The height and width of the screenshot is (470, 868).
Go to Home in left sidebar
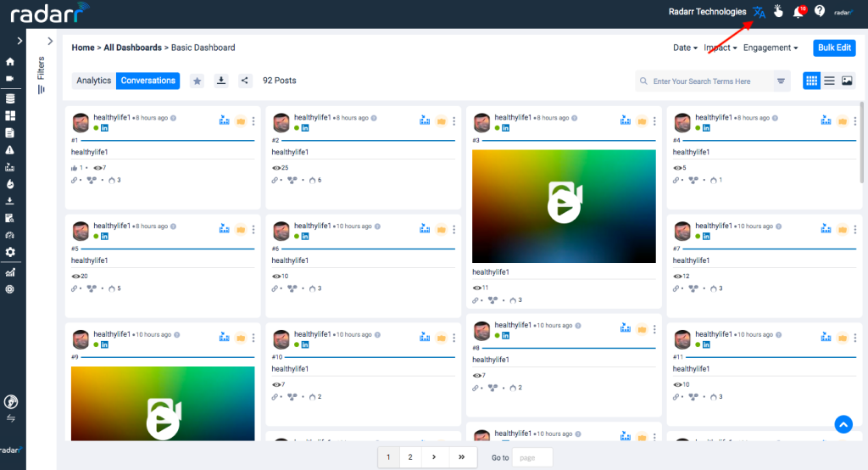pos(10,62)
